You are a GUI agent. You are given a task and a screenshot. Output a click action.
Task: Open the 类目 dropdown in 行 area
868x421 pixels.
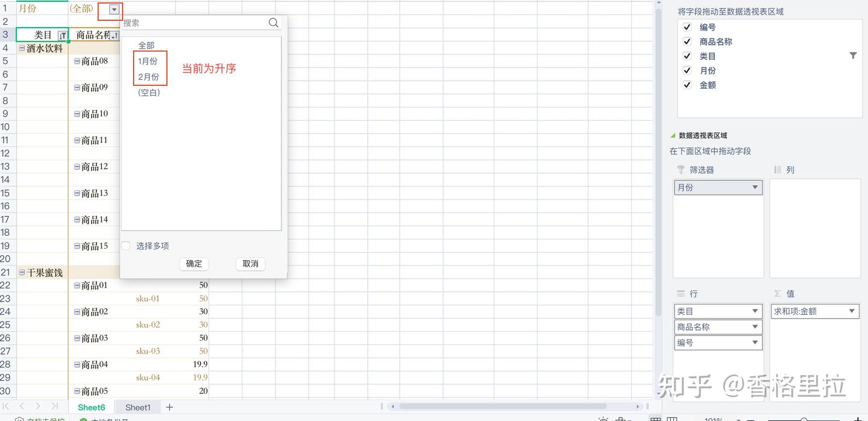pos(755,311)
